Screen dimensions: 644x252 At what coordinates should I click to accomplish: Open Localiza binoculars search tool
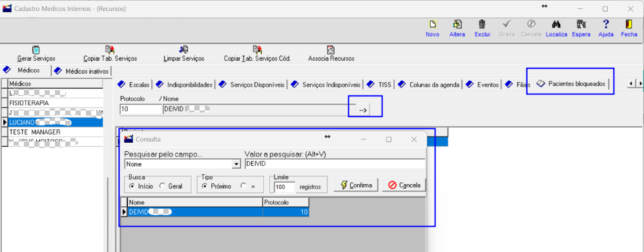[557, 25]
